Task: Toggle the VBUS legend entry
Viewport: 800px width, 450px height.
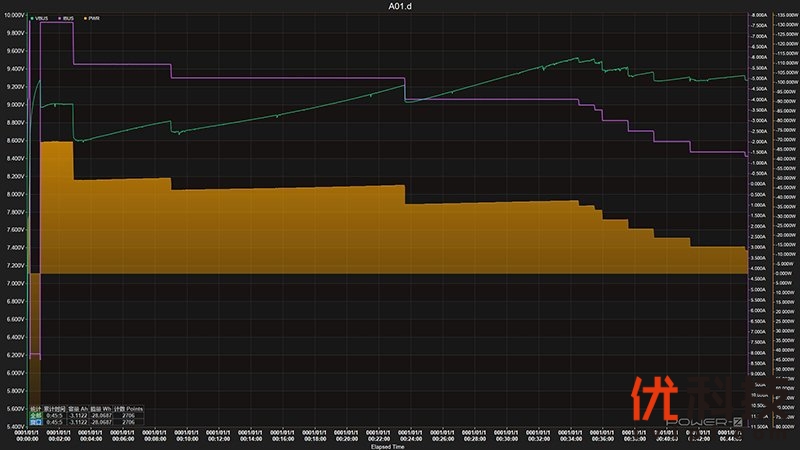Action: pyautogui.click(x=42, y=19)
